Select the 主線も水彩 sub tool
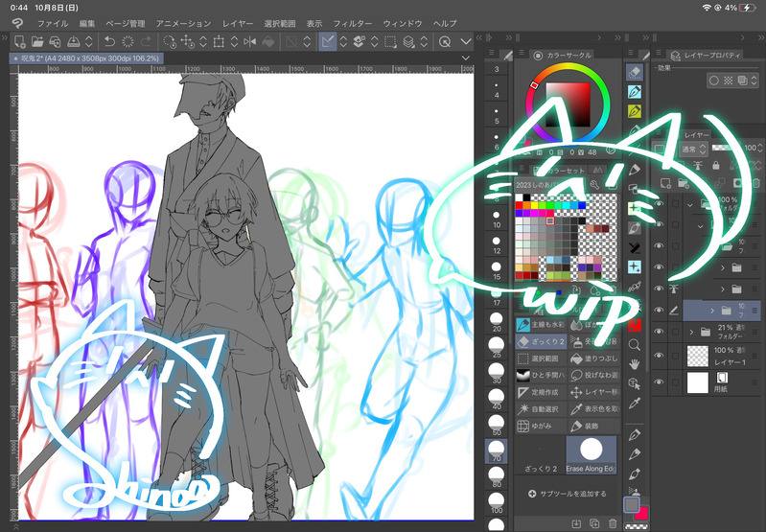Viewport: 766px width, 532px height. pyautogui.click(x=541, y=324)
